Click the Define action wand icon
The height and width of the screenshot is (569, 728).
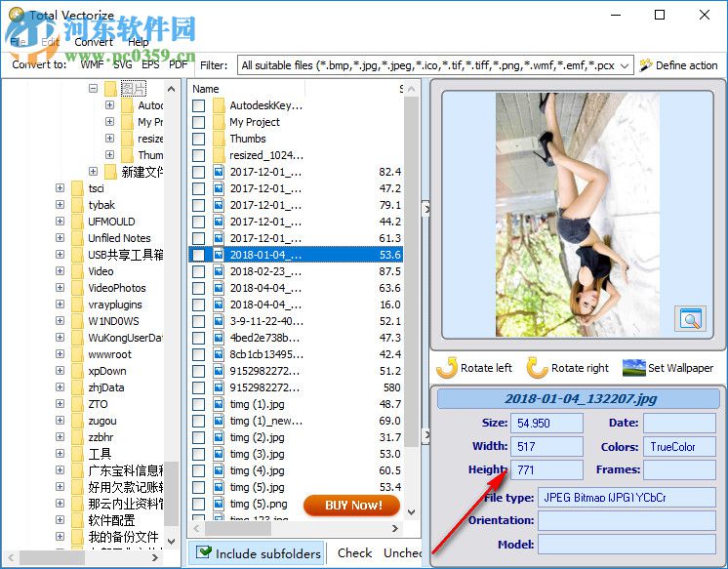point(646,65)
